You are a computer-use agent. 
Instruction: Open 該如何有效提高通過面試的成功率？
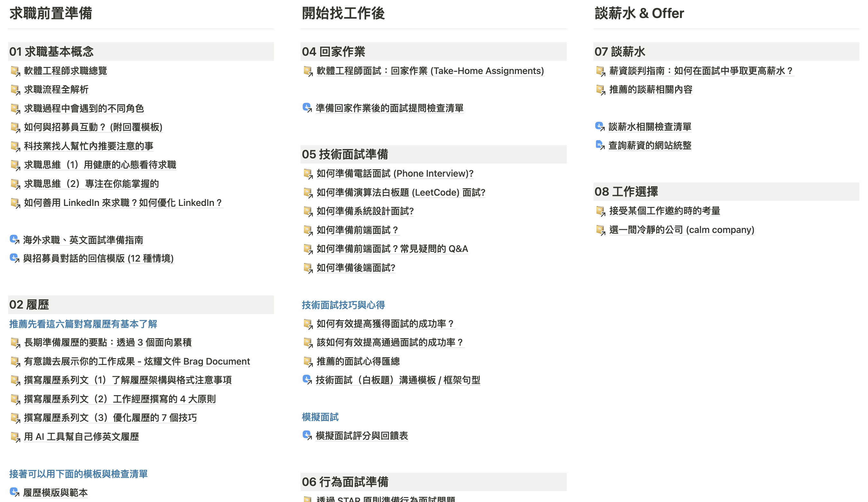pyautogui.click(x=390, y=342)
